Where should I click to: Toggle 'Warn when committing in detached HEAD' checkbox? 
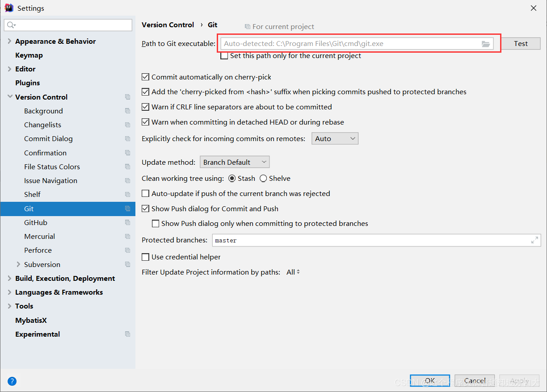tap(145, 122)
